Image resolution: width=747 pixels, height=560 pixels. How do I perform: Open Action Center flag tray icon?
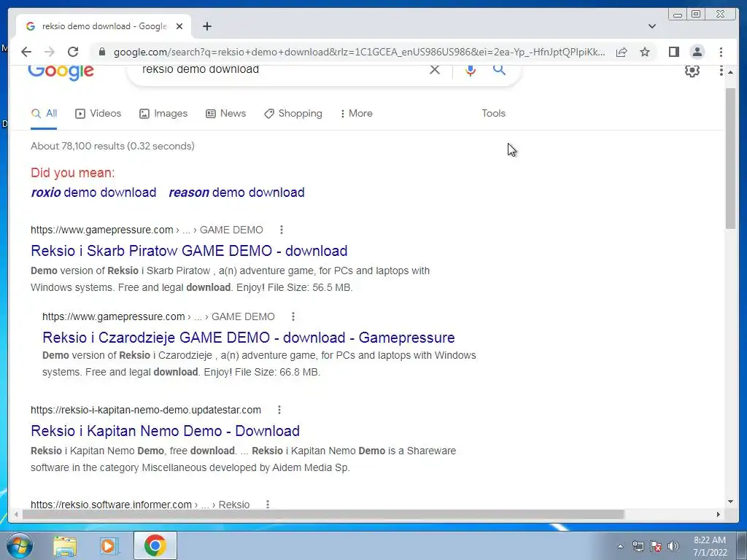[x=656, y=546]
